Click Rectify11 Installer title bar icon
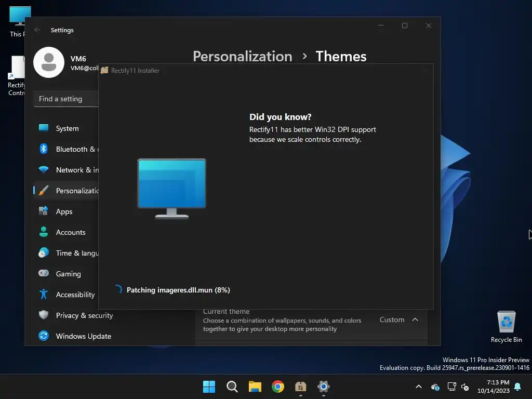The width and height of the screenshot is (532, 399). (x=104, y=70)
